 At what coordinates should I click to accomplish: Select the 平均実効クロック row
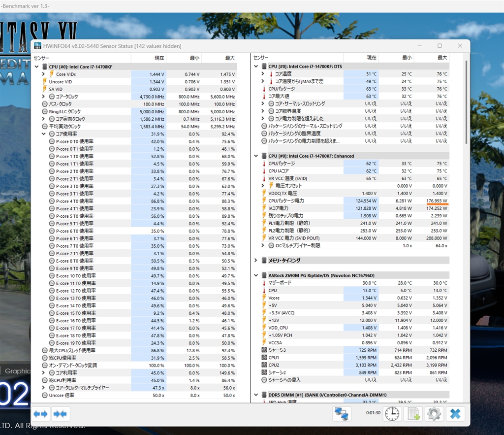point(135,127)
